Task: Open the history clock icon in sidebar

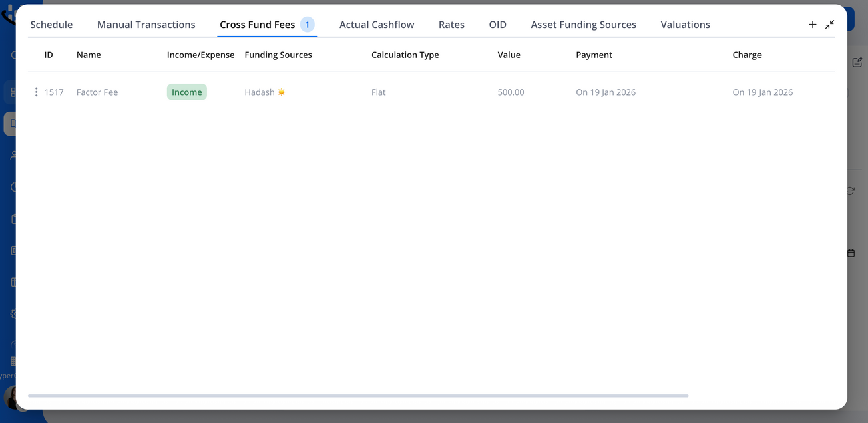Action: tap(13, 187)
